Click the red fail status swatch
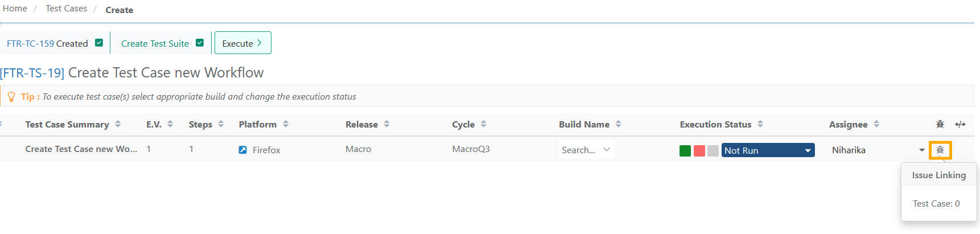 (699, 151)
